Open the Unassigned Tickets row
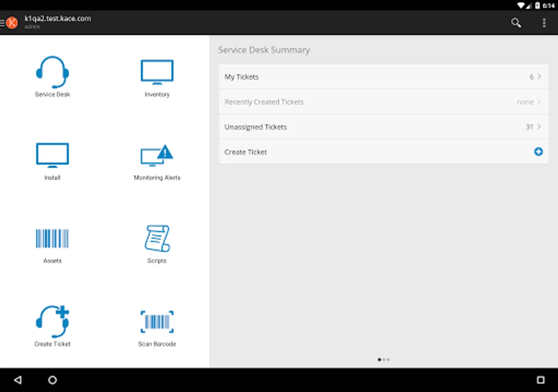 [384, 127]
